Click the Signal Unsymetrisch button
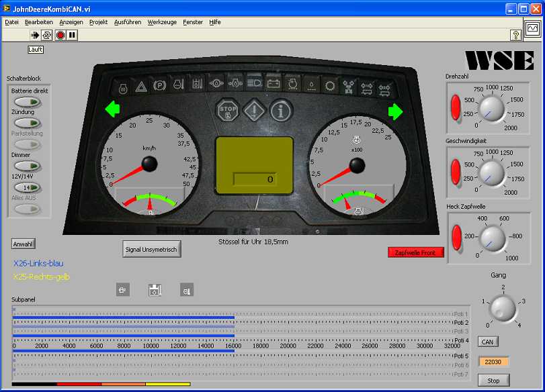545x392 pixels. click(152, 249)
